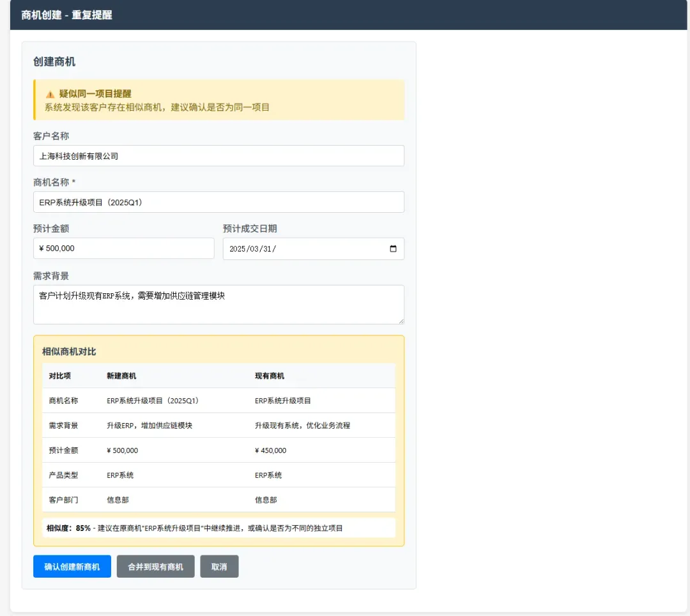
Task: Click the 预计金额 input with ¥ 500,000
Action: (x=123, y=249)
